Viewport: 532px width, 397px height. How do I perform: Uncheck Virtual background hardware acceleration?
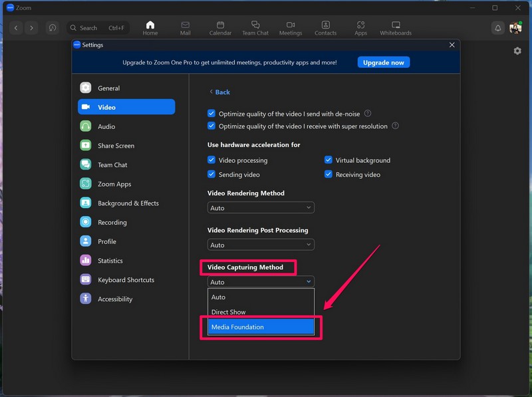[x=329, y=160]
